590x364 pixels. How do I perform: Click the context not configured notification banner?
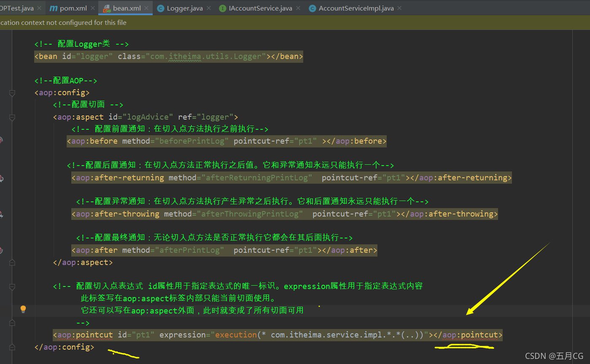click(295, 23)
